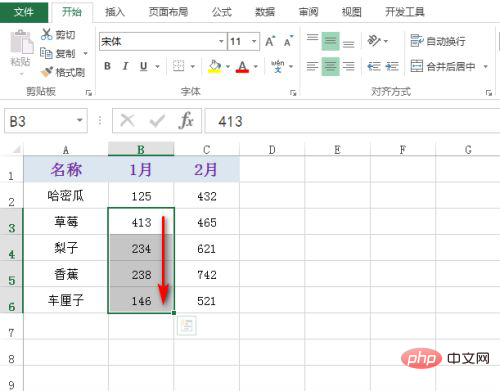This screenshot has width=500, height=391.
Task: Select the Format Painter brush
Action: point(47,72)
